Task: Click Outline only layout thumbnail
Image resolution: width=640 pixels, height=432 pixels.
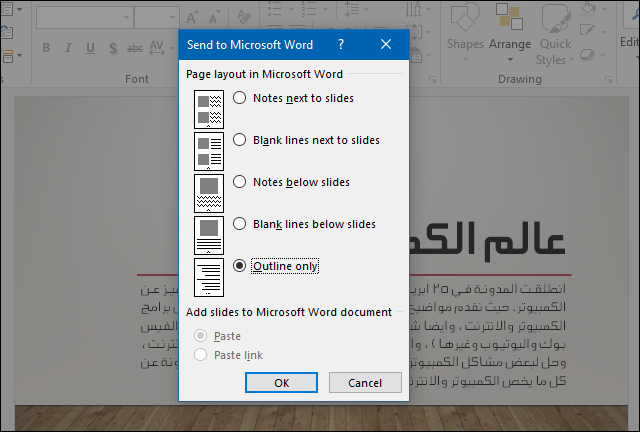Action: click(x=209, y=277)
